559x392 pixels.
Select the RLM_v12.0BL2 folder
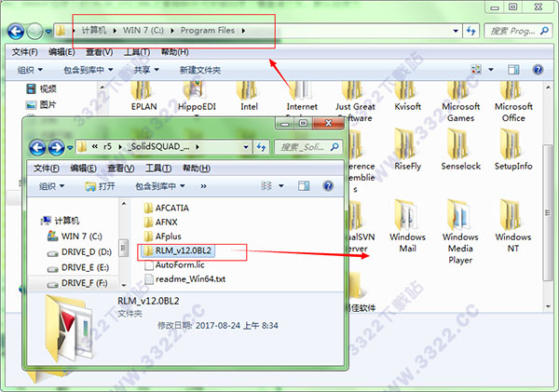178,250
